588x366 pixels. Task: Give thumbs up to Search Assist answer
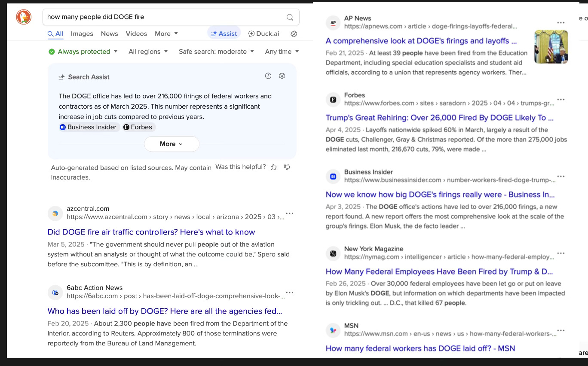pyautogui.click(x=273, y=167)
